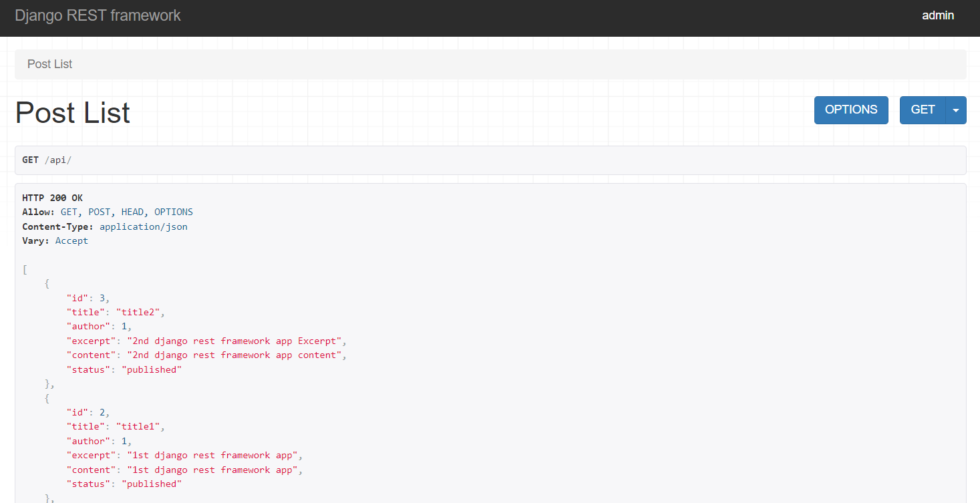The image size is (980, 503).
Task: Select the content line "1st django rest framework app"
Action: coord(184,470)
